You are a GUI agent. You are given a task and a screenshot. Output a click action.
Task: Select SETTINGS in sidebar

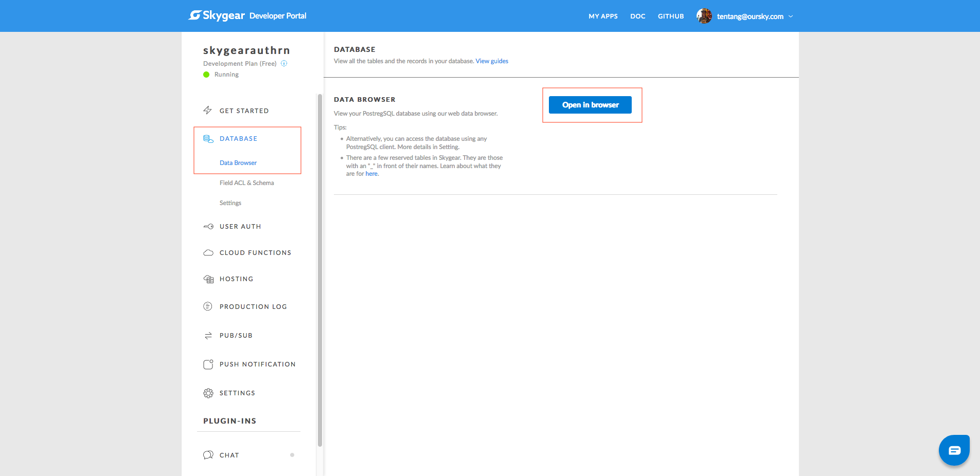(x=237, y=393)
